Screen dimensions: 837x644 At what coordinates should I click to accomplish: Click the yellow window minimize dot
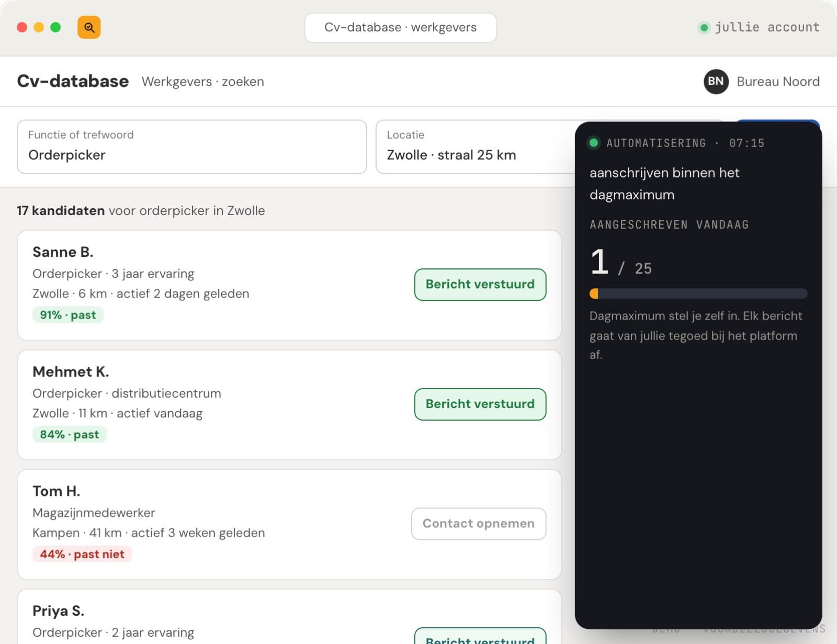pos(39,27)
